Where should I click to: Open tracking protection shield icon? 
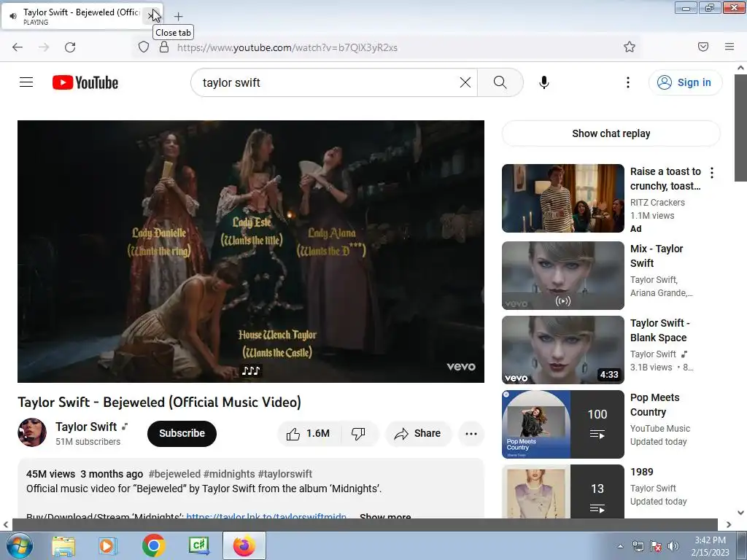point(144,47)
